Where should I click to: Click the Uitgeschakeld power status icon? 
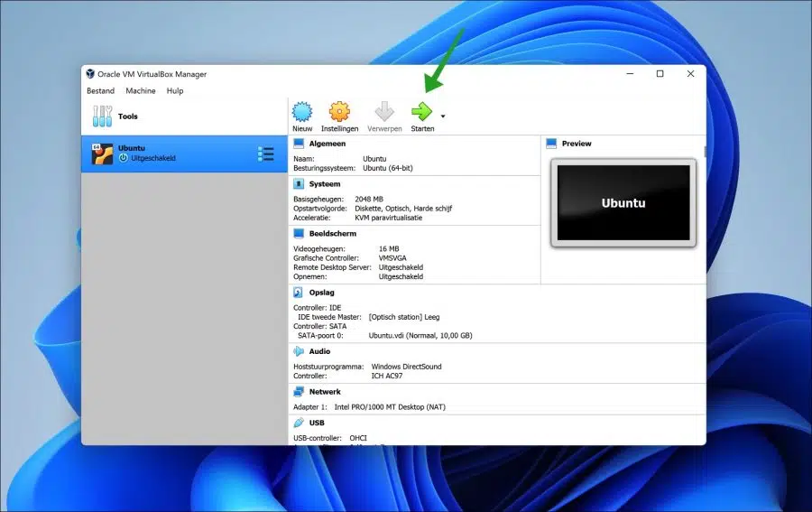[124, 158]
